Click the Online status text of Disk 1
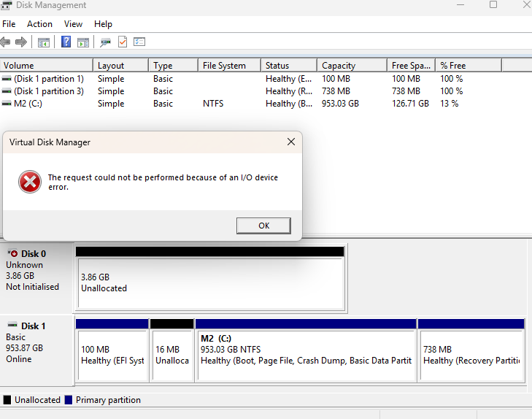532x419 pixels. (x=19, y=359)
